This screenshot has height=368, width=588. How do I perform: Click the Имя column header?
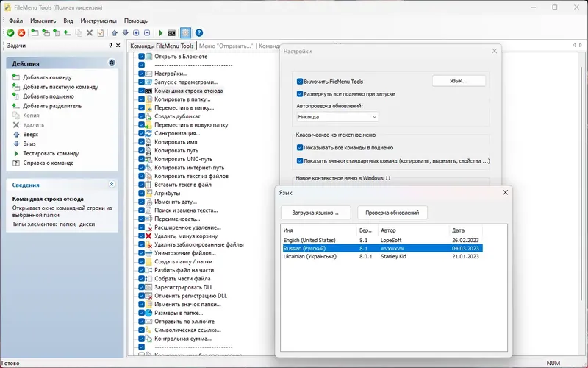point(319,230)
